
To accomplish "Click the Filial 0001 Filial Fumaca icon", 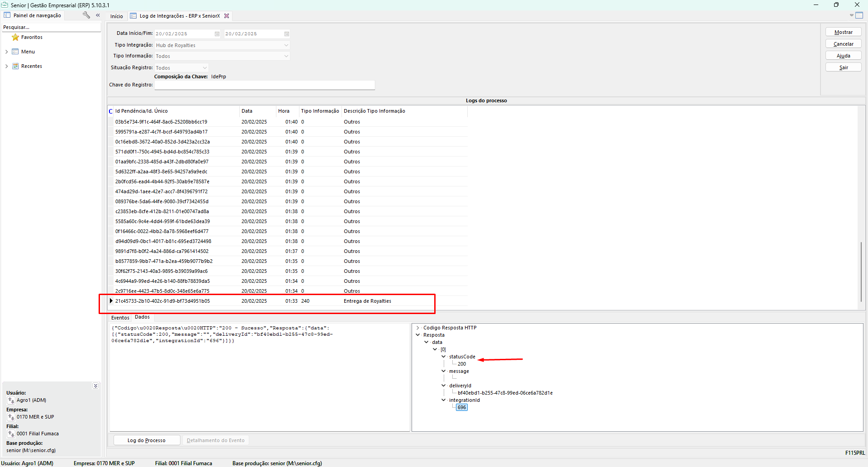I will [x=11, y=434].
